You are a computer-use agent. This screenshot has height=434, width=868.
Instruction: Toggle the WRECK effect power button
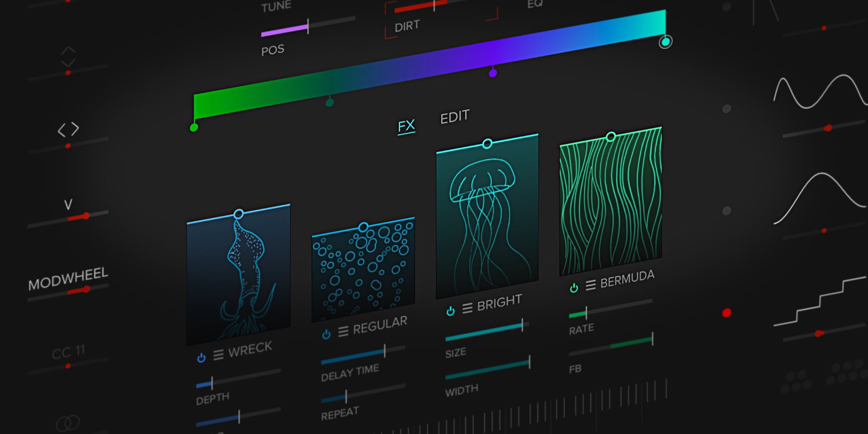(202, 358)
